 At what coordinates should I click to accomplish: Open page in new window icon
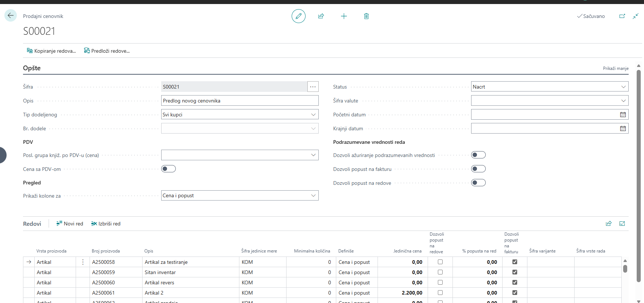click(622, 16)
